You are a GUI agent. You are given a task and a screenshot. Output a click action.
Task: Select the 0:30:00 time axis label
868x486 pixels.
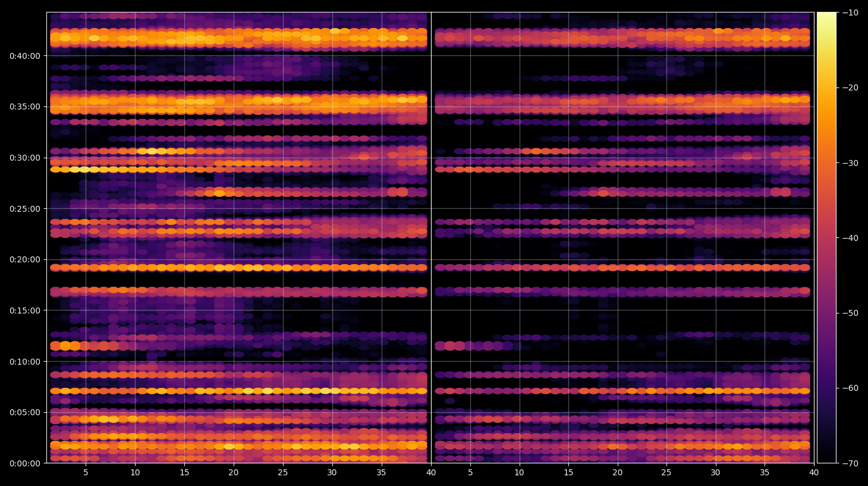point(25,158)
